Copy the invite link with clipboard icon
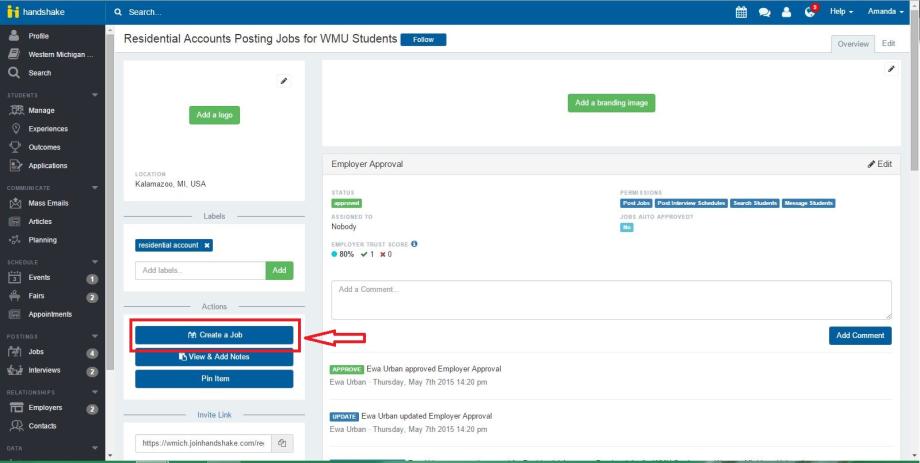920x463 pixels. (282, 443)
